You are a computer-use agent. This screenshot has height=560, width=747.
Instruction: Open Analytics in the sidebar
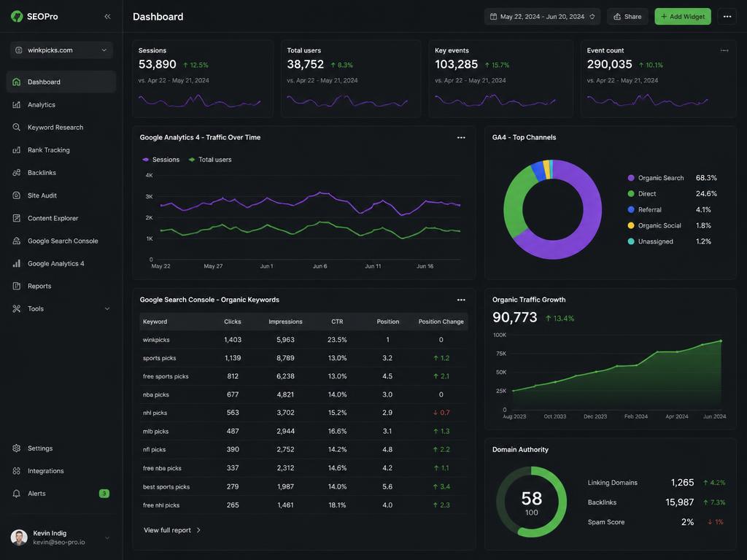[x=61, y=105]
